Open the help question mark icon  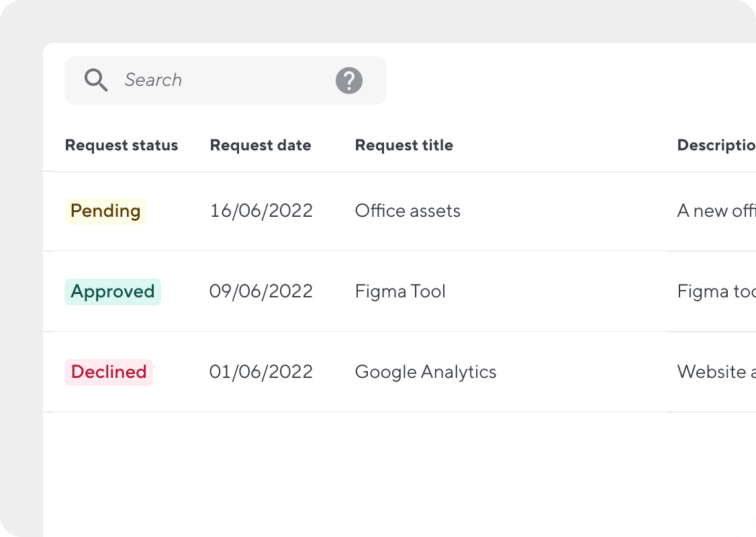tap(348, 80)
